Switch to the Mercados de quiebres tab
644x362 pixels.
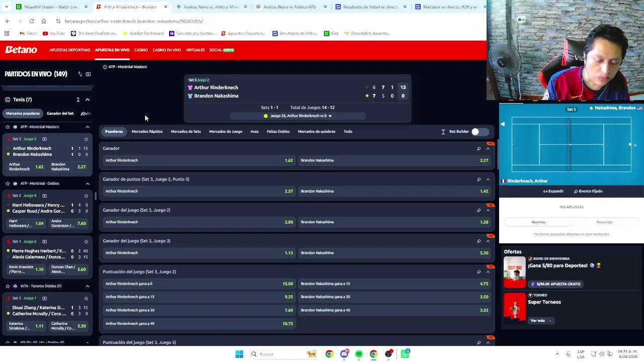pos(316,132)
